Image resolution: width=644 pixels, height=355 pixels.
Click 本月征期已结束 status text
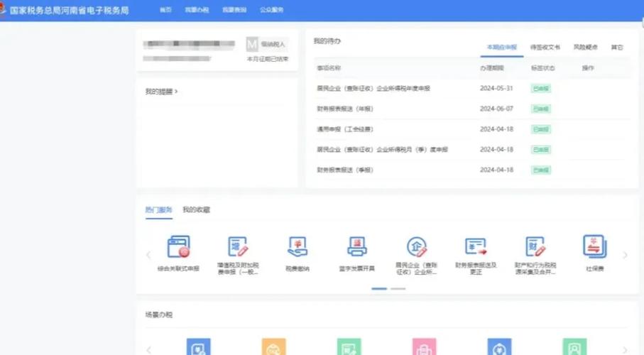click(x=268, y=59)
